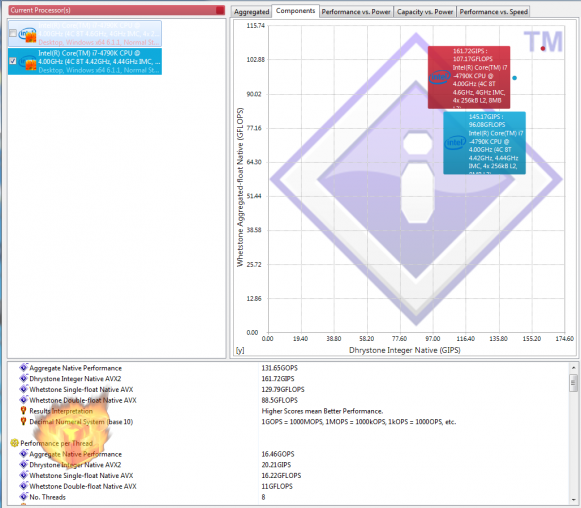Image resolution: width=581 pixels, height=508 pixels.
Task: Select the Dhrystone Integer Native AVX2 161.72GIPS value
Action: [x=278, y=379]
